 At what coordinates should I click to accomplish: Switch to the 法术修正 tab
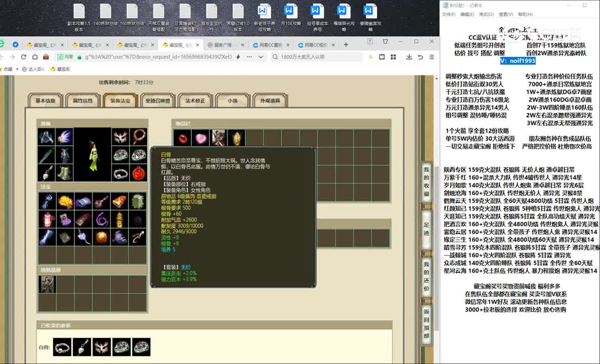pyautogui.click(x=195, y=101)
